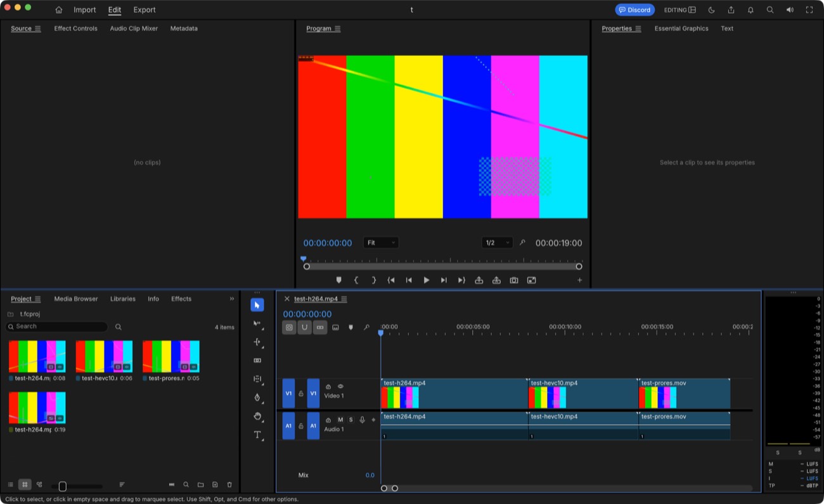The image size is (824, 504).
Task: Click the Go to In point button
Action: point(391,280)
